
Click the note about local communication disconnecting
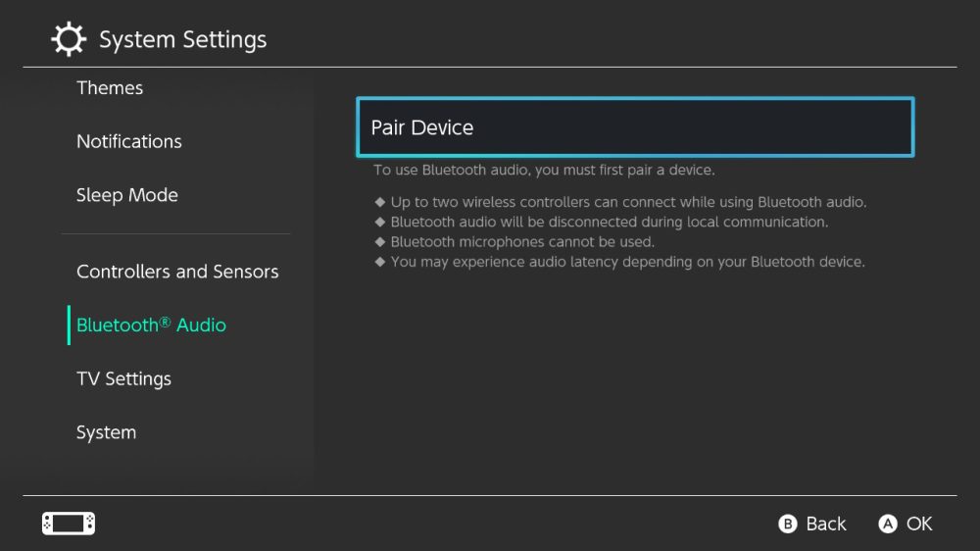tap(609, 222)
